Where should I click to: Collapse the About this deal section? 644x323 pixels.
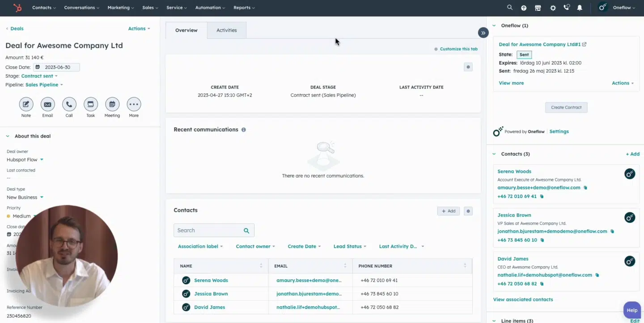(x=8, y=136)
